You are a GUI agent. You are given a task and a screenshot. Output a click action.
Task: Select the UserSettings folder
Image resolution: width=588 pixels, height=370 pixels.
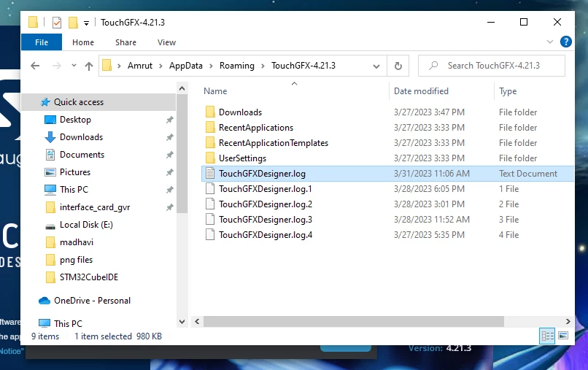click(242, 158)
